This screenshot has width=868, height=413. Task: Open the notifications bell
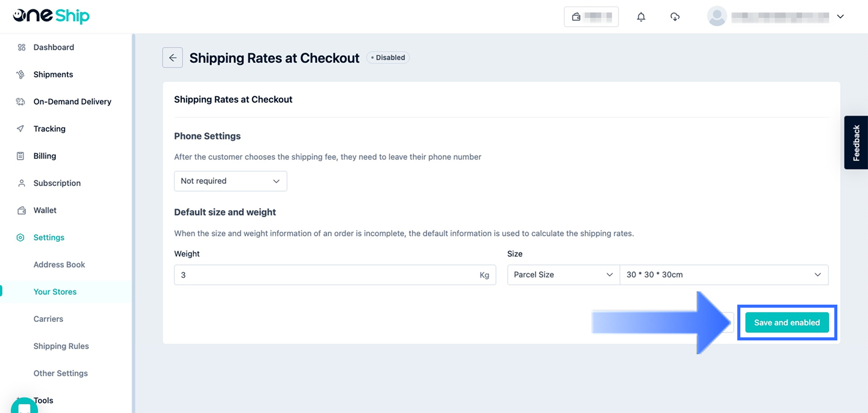641,17
